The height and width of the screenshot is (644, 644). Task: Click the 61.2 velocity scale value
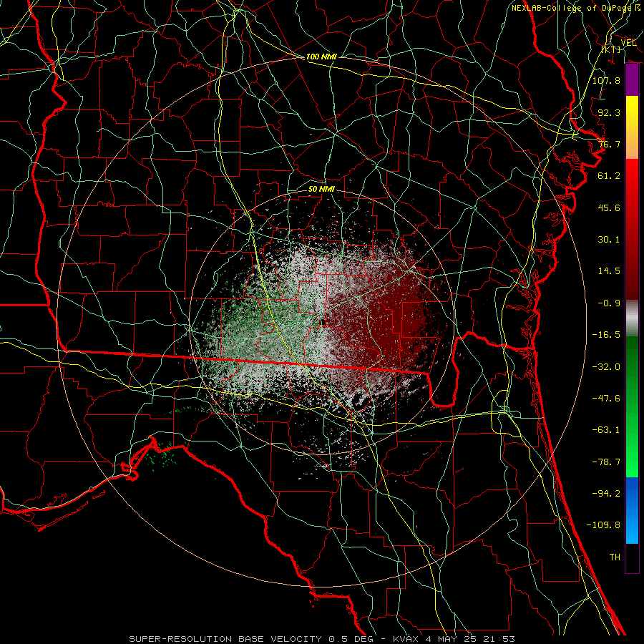[609, 176]
